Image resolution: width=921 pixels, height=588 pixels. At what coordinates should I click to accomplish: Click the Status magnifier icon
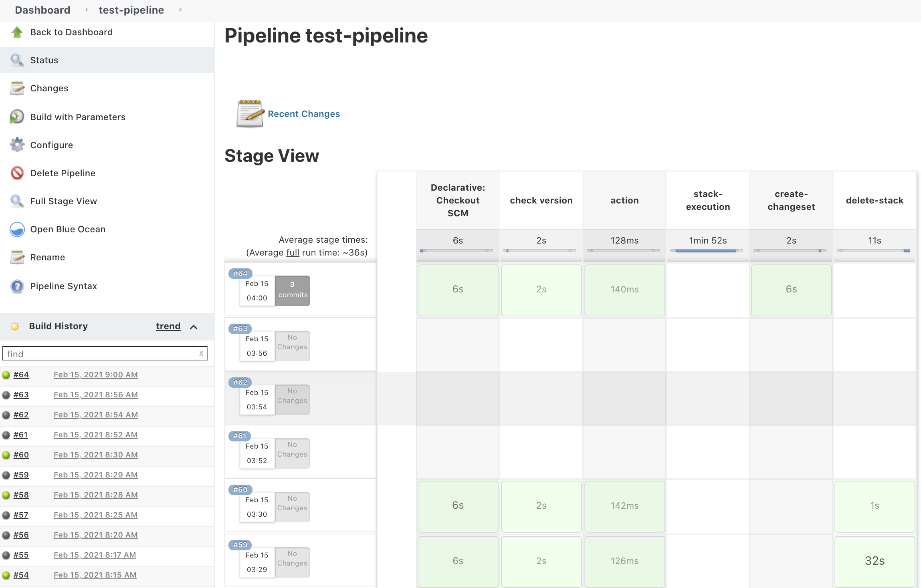click(x=17, y=60)
